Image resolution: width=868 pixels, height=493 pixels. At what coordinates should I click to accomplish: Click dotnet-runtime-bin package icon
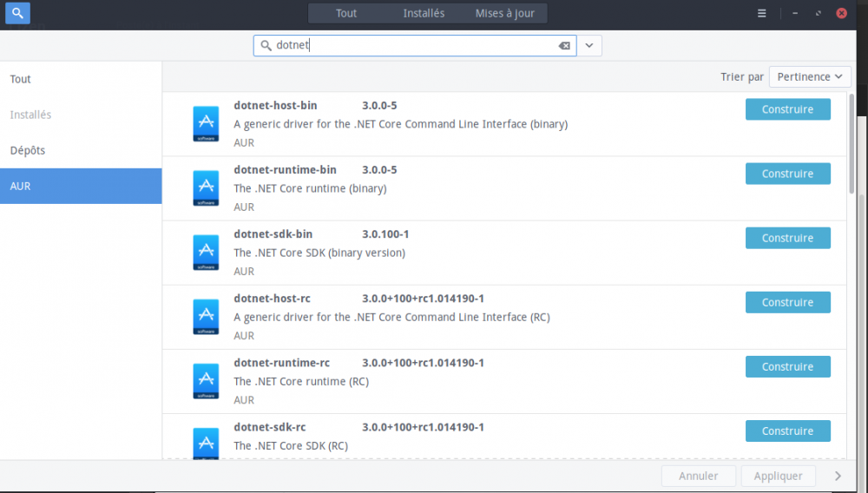(206, 188)
